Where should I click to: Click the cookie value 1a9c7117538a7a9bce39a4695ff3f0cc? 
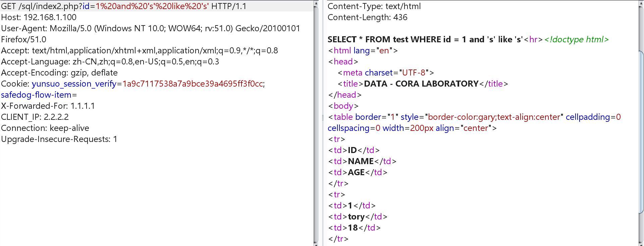193,84
